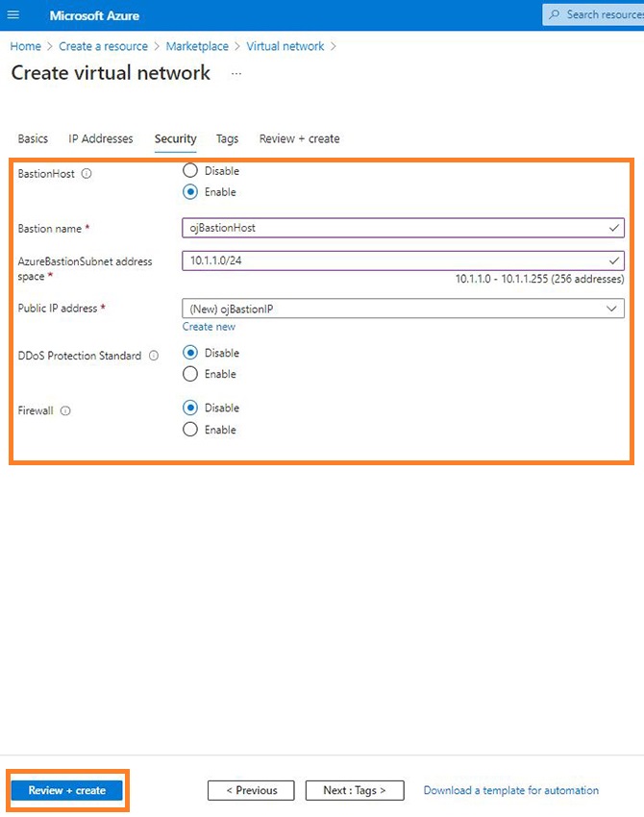This screenshot has width=644, height=817.
Task: Click the Create virtual network heading
Action: (111, 73)
